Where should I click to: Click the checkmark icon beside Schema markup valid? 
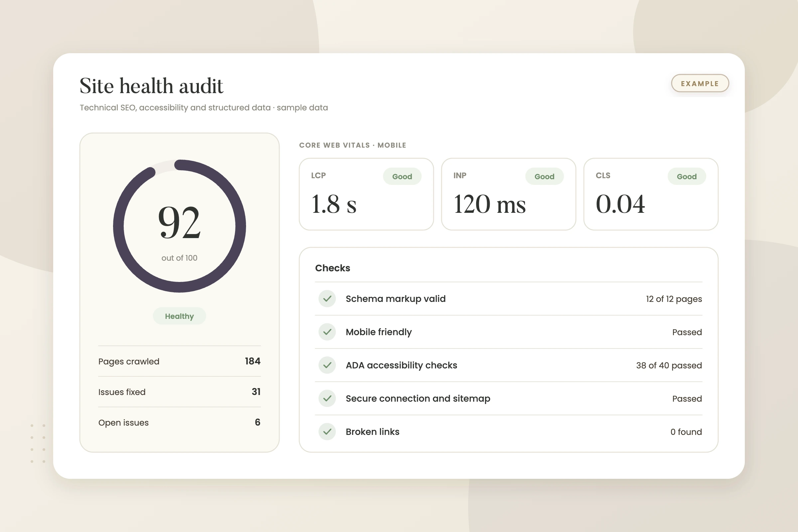(x=327, y=299)
